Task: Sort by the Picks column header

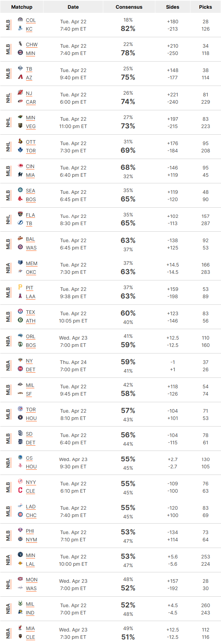Action: (x=205, y=7)
